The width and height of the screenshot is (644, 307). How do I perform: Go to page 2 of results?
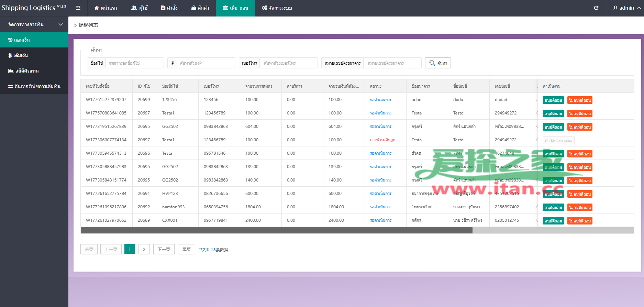[144, 249]
